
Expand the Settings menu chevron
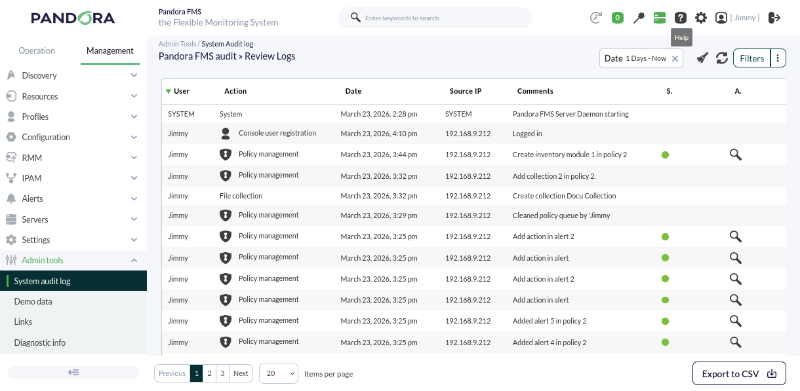[x=134, y=239]
